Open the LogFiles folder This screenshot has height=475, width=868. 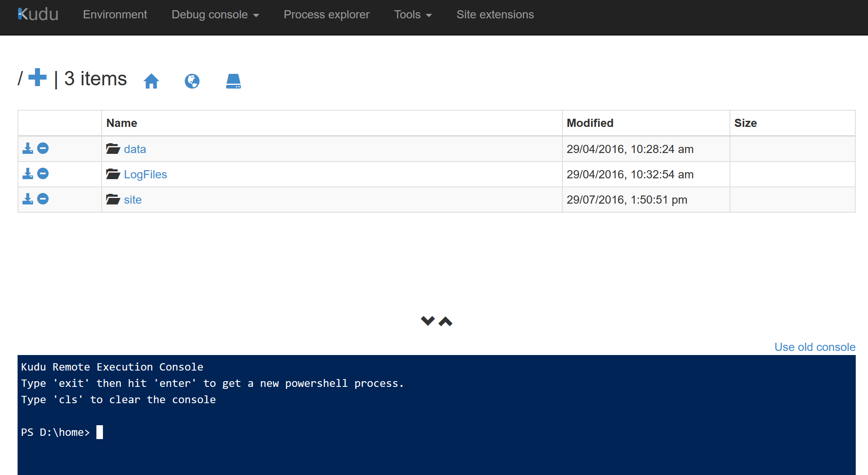(145, 174)
